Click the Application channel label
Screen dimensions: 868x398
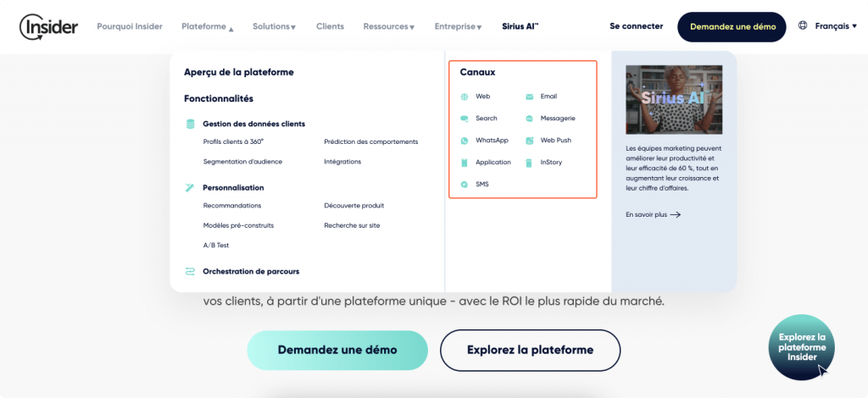493,163
